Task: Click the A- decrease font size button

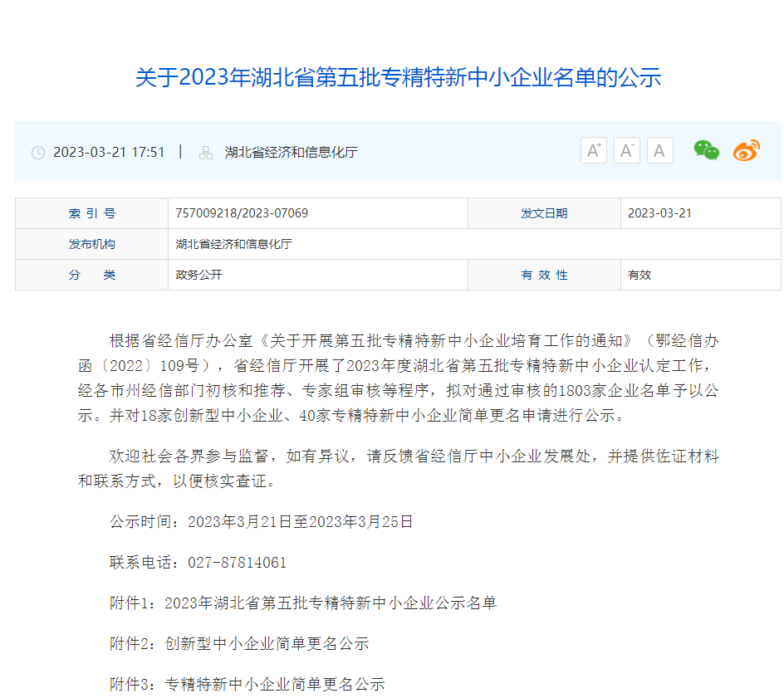Action: pyautogui.click(x=626, y=150)
